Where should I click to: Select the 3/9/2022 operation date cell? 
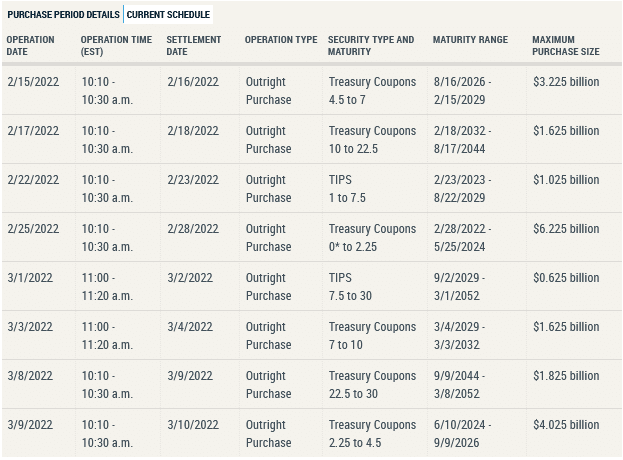click(30, 425)
